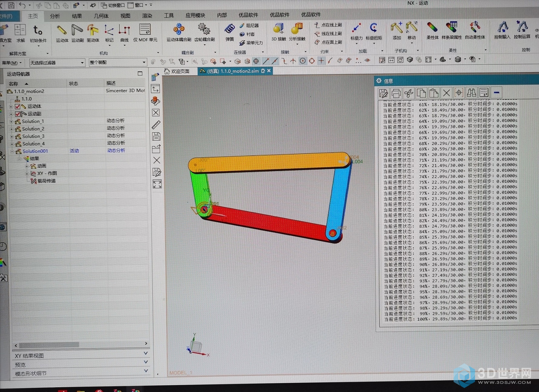Click 线在线上副 constraint
Image resolution: width=539 pixels, height=392 pixels.
point(328,34)
